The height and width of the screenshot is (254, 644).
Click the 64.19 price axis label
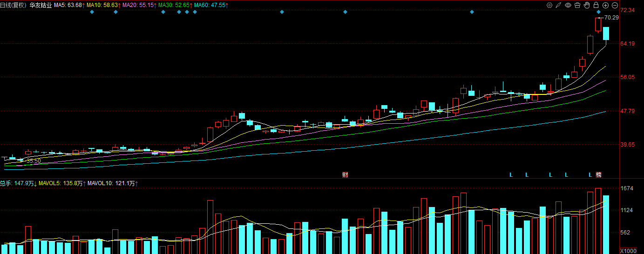[629, 44]
